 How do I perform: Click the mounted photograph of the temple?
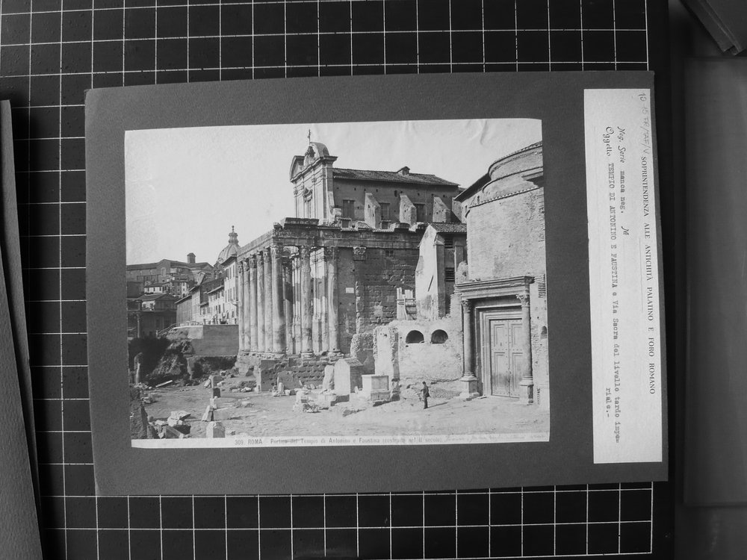[337, 283]
